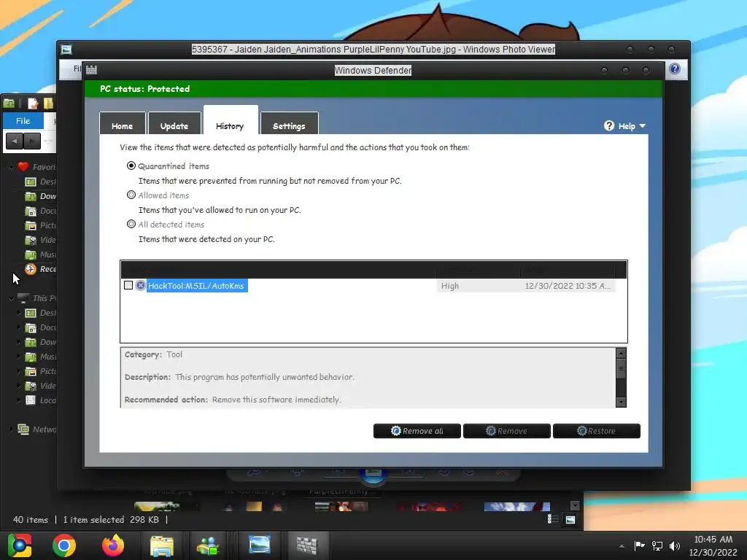The image size is (747, 560).
Task: Click the High alert level cell
Action: [478, 286]
